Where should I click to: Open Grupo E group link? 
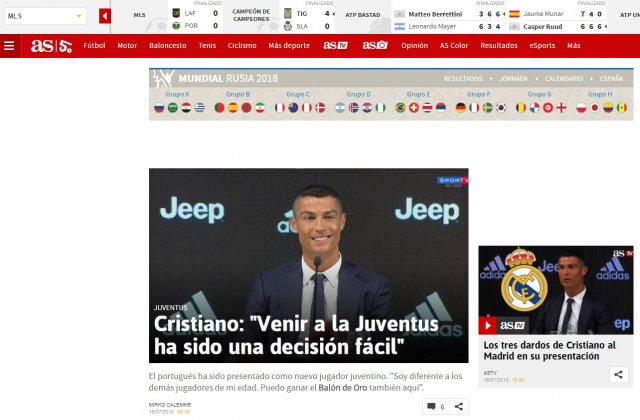click(418, 94)
